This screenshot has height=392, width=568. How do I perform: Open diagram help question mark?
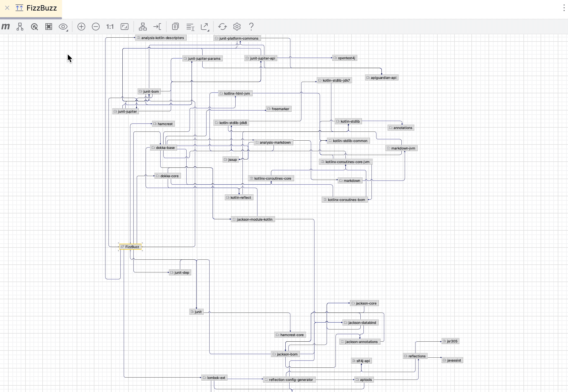(251, 27)
